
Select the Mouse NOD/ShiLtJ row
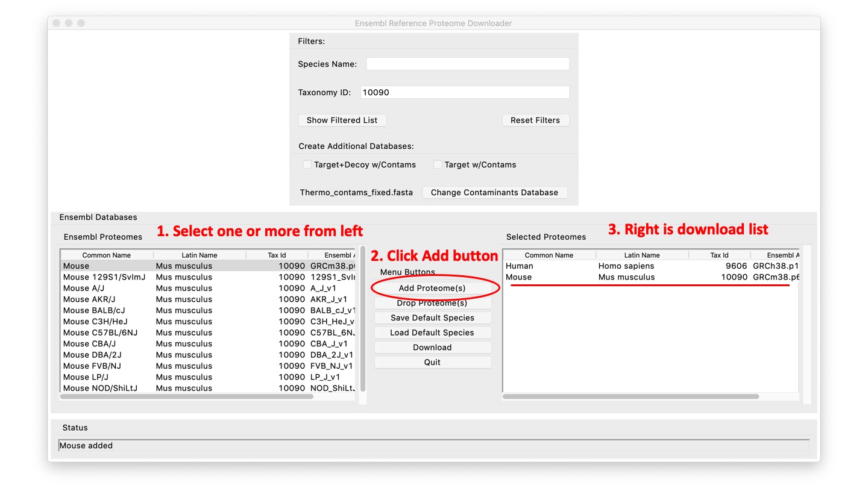(209, 388)
